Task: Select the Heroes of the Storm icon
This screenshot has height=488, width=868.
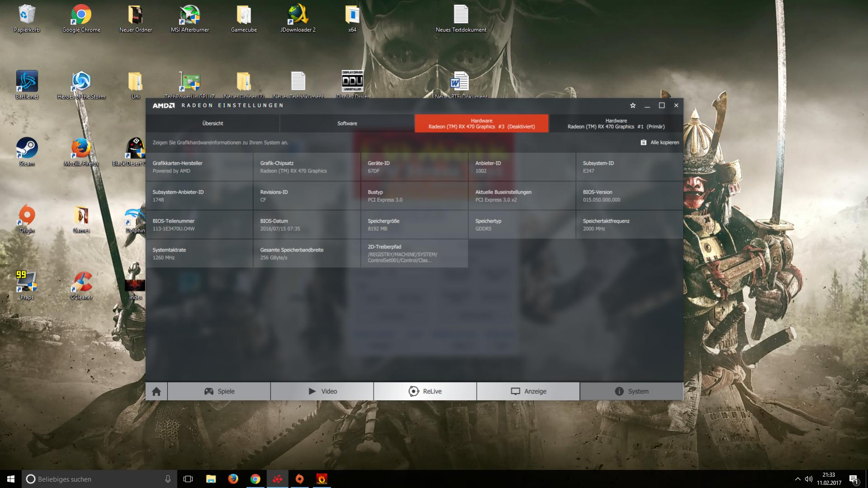Action: coord(81,85)
